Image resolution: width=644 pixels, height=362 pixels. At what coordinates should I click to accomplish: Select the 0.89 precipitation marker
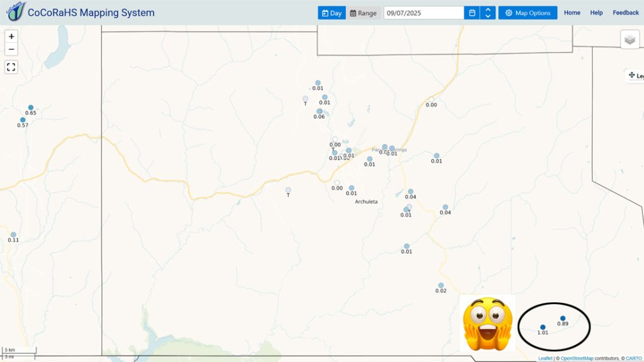(x=563, y=318)
